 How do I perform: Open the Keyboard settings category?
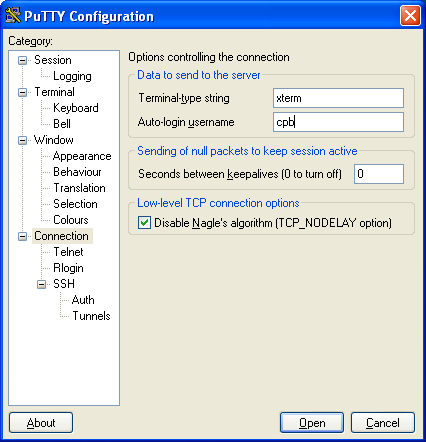[x=76, y=108]
